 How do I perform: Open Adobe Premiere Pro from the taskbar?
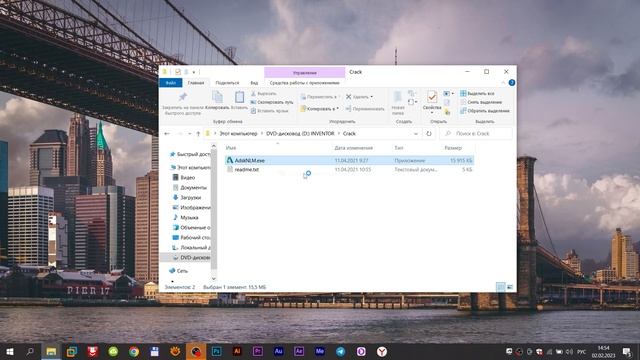(258, 351)
